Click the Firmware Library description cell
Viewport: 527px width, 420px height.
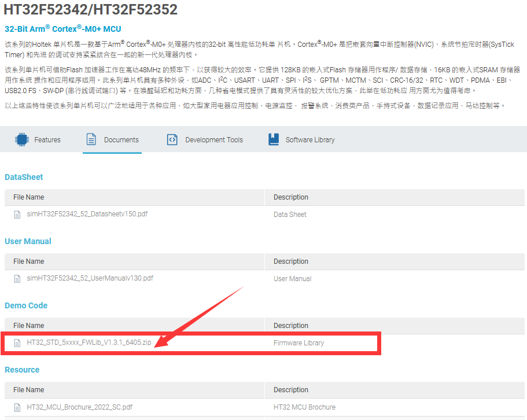click(299, 343)
